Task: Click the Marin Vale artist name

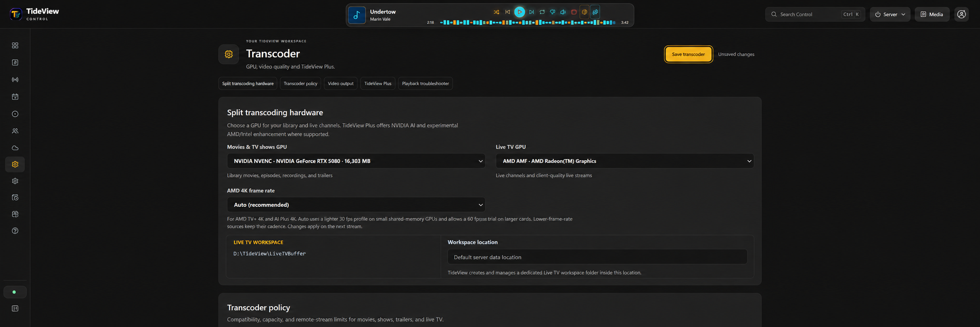Action: [380, 19]
